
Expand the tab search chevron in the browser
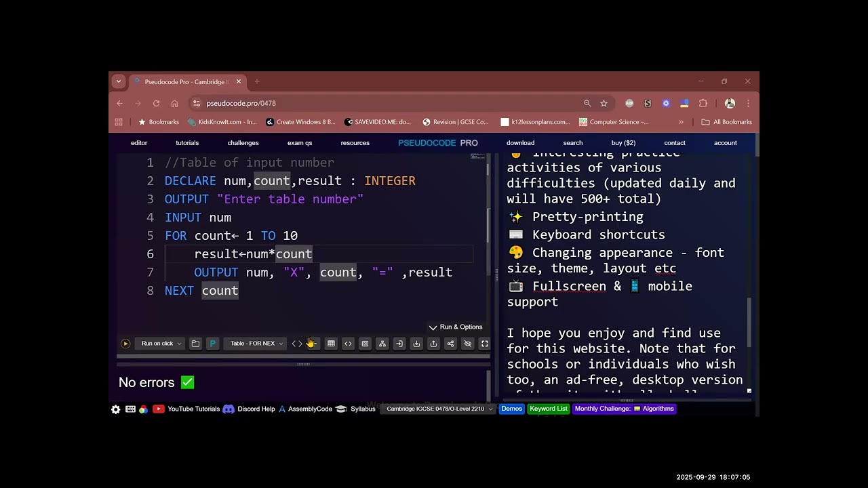click(119, 81)
